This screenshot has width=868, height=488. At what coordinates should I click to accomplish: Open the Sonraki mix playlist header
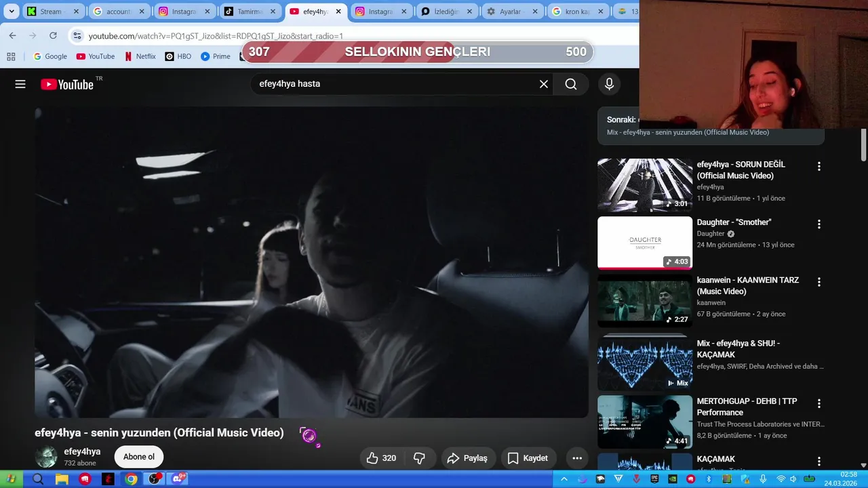pos(711,126)
